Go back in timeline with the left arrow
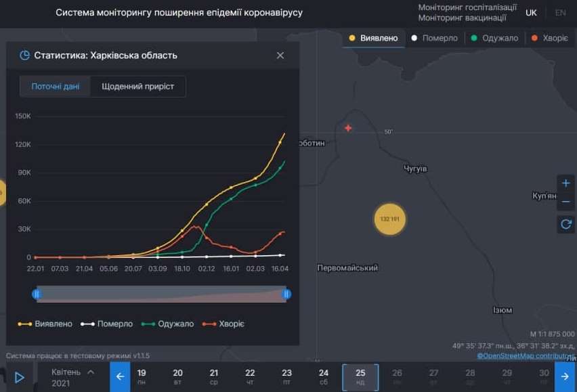Image resolution: width=577 pixels, height=392 pixels. [119, 376]
